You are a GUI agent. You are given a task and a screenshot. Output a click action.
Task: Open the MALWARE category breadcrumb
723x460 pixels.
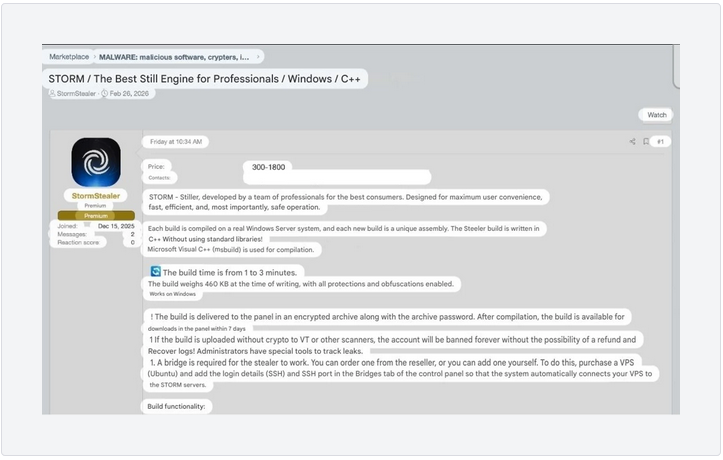175,57
